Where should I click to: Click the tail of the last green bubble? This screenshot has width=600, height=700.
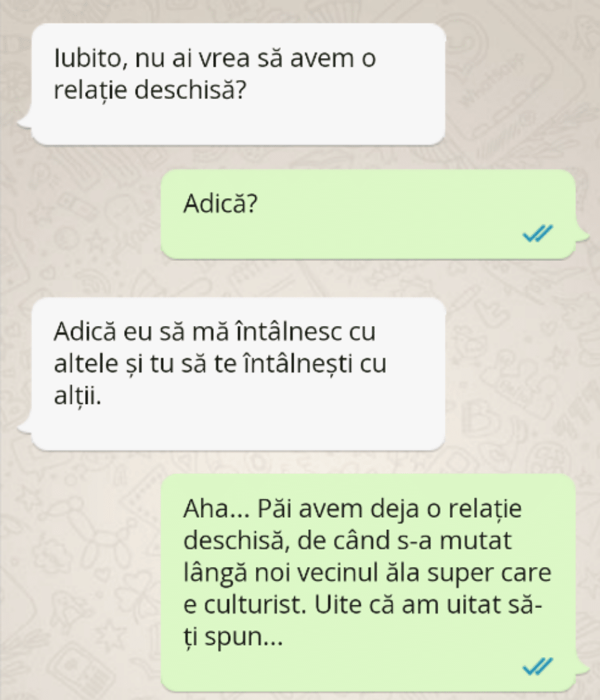pyautogui.click(x=581, y=668)
